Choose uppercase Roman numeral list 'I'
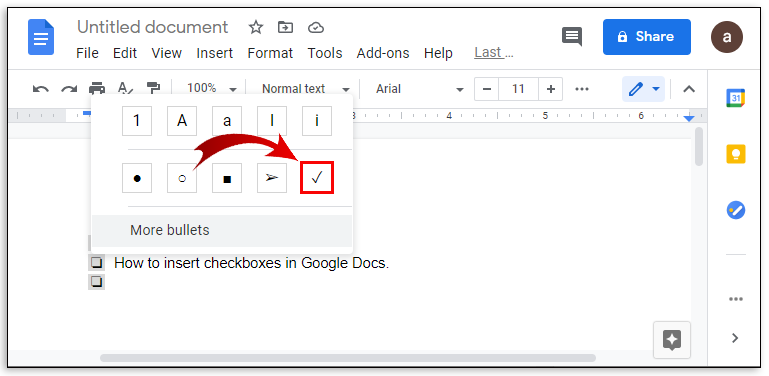Image resolution: width=769 pixels, height=376 pixels. click(272, 121)
